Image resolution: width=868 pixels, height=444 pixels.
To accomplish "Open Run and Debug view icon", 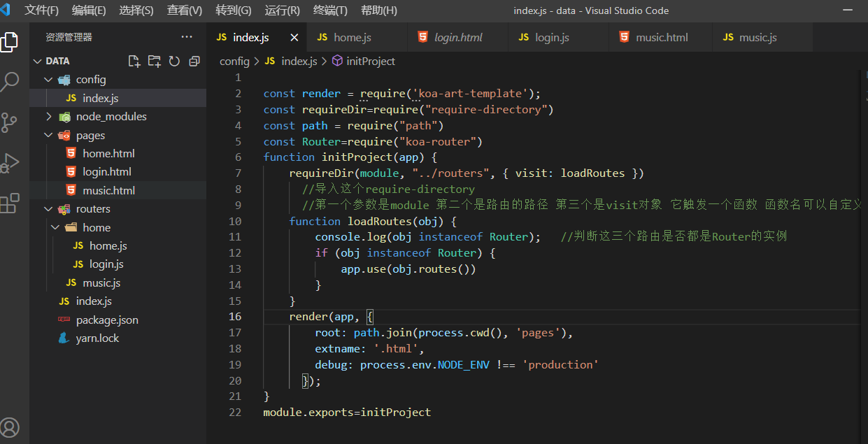I will [9, 163].
